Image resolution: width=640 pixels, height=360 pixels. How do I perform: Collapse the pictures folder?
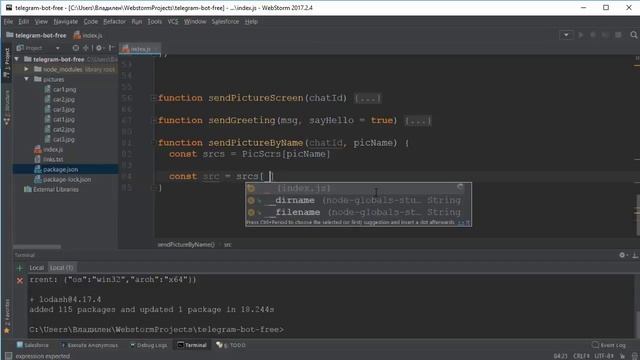(x=27, y=79)
